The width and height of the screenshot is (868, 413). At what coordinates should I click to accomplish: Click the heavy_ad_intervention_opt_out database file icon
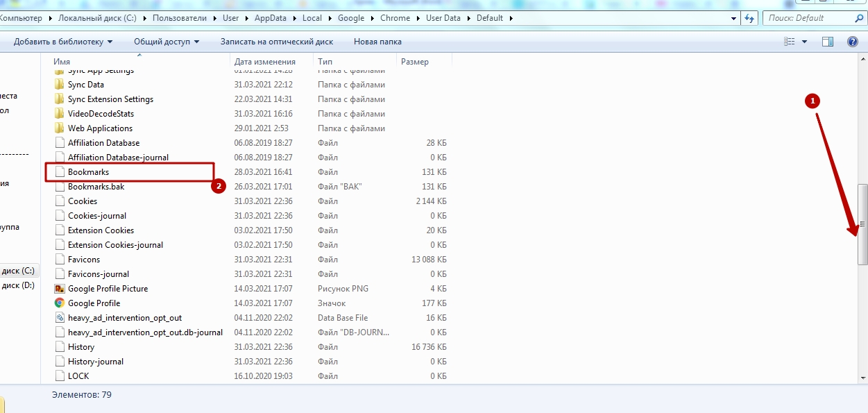tap(60, 318)
